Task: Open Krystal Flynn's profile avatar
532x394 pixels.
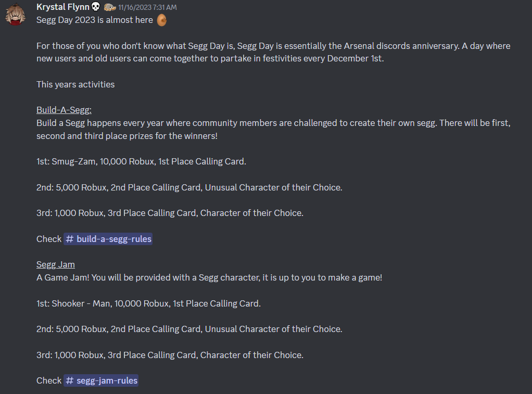Action: click(x=15, y=14)
